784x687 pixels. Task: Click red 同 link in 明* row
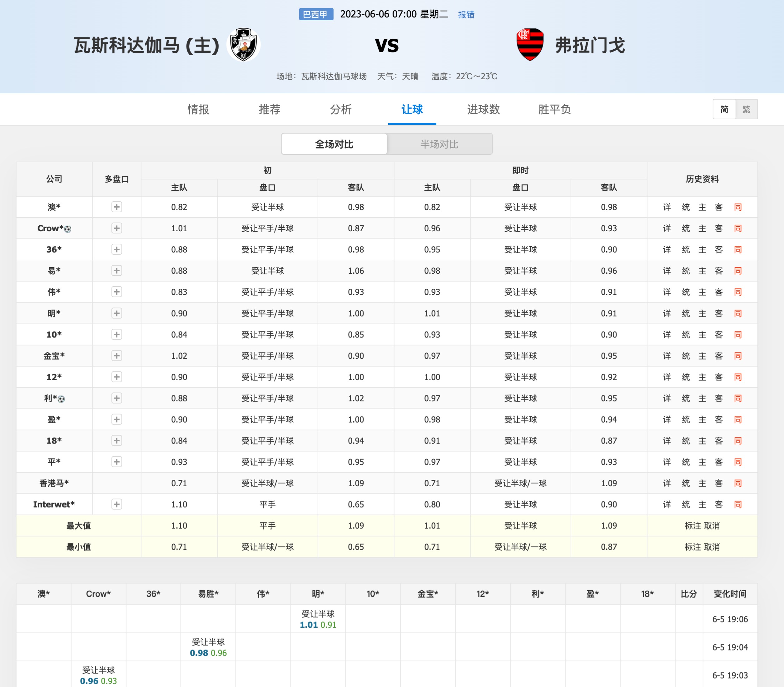click(738, 313)
